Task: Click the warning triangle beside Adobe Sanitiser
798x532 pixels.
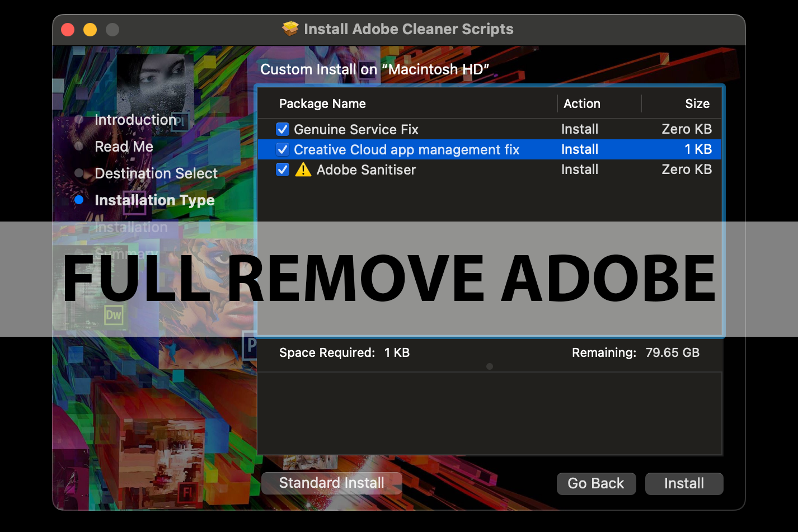Action: tap(303, 170)
